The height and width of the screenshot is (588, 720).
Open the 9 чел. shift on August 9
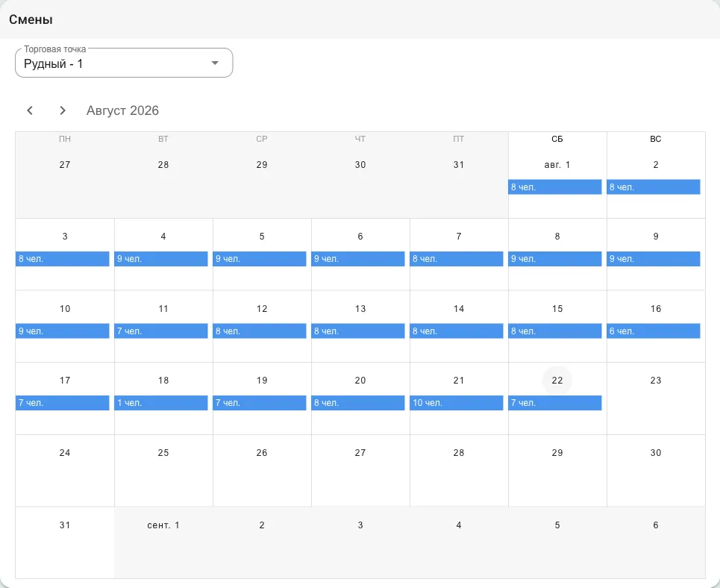point(654,259)
